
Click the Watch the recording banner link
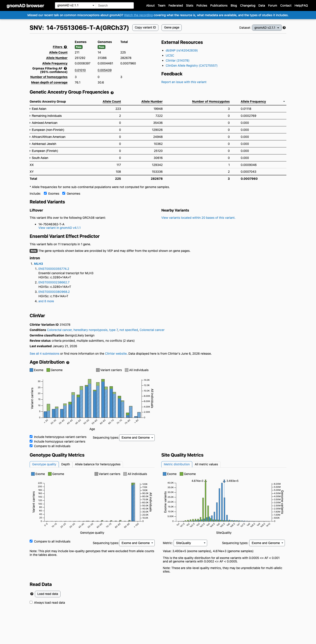(x=138, y=15)
